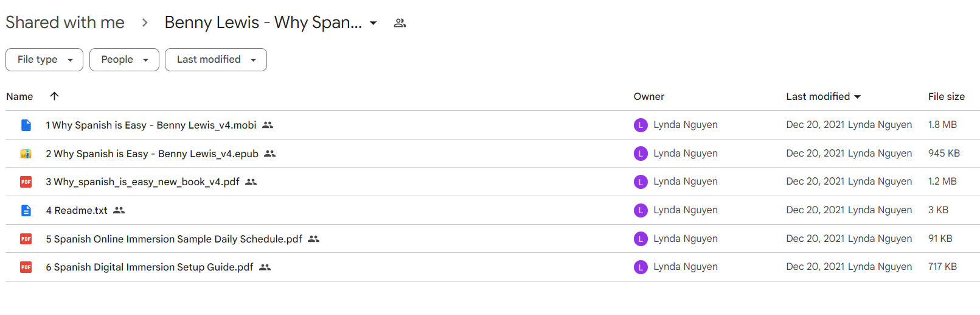This screenshot has width=980, height=315.
Task: Click the epub archive file icon
Action: click(x=26, y=154)
